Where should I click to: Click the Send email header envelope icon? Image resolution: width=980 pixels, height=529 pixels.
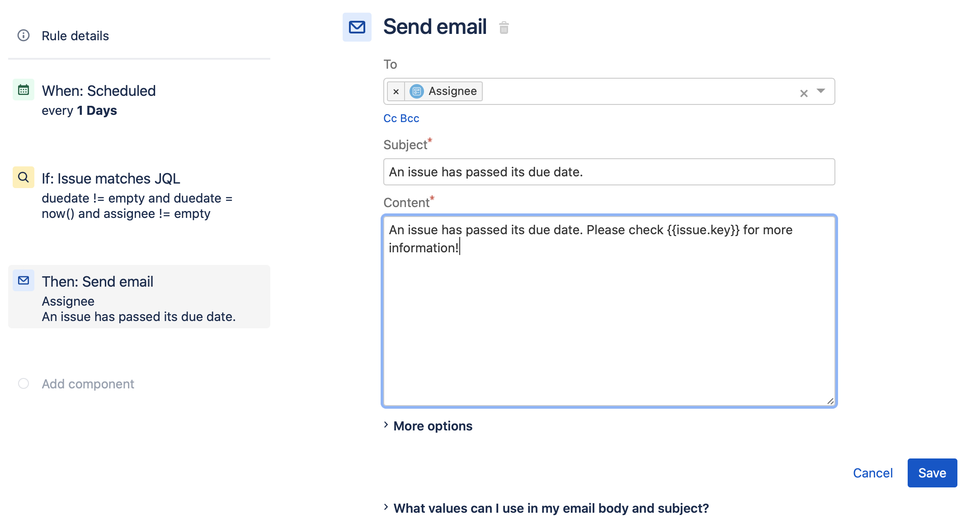point(357,27)
